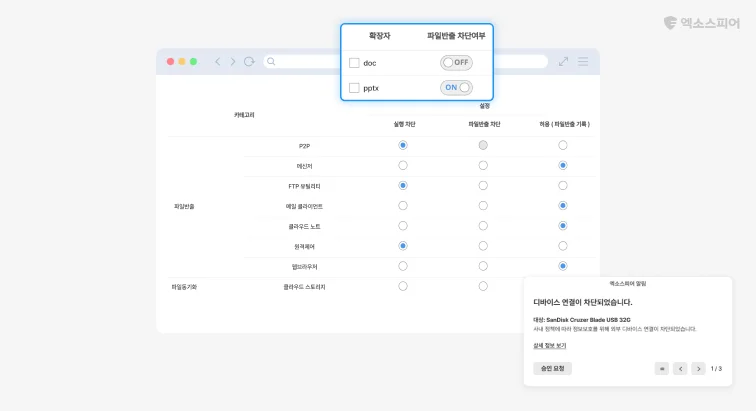Select 실행 차단 radio for 클라우드 스토리지
This screenshot has width=756, height=411.
click(403, 287)
